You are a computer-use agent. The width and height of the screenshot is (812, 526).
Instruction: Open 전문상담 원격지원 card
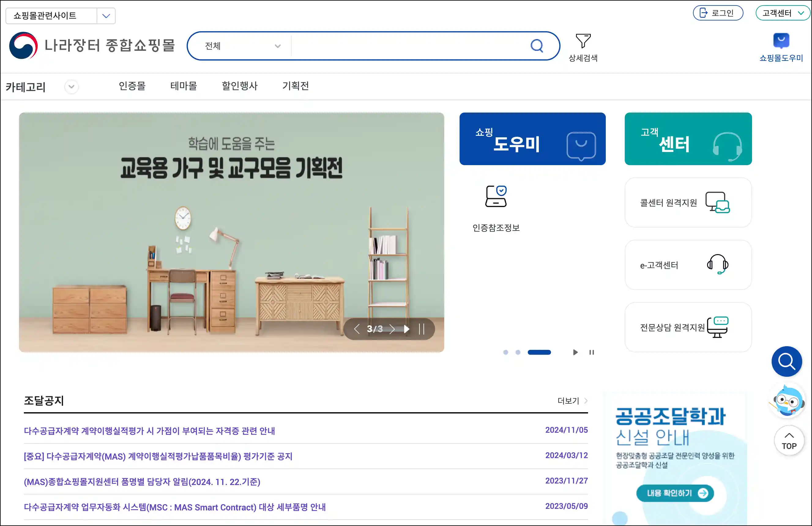coord(688,327)
